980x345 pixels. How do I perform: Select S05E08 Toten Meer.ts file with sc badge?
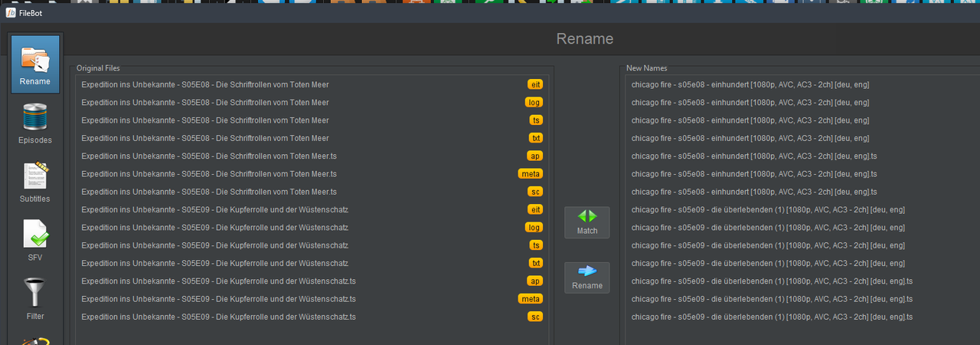tap(312, 192)
